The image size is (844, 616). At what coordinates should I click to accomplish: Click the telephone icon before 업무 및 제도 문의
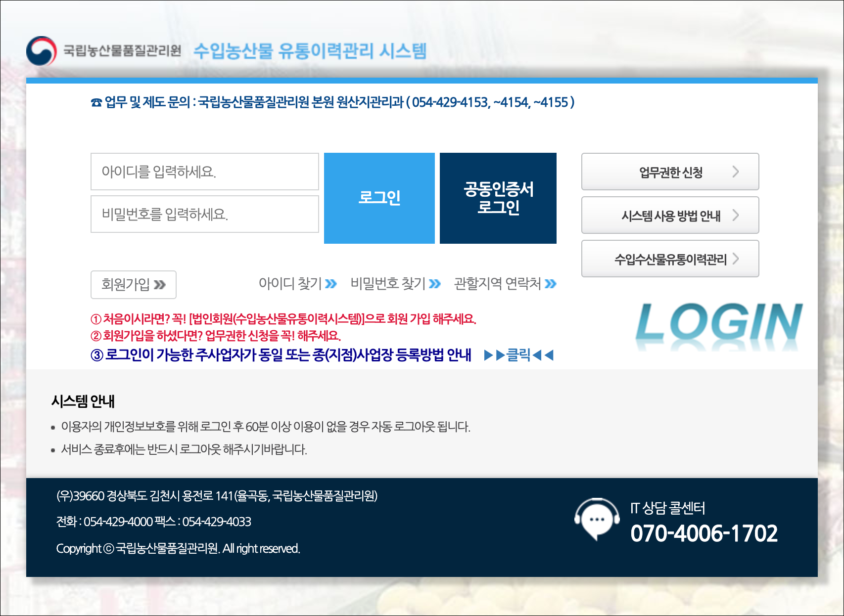point(96,102)
